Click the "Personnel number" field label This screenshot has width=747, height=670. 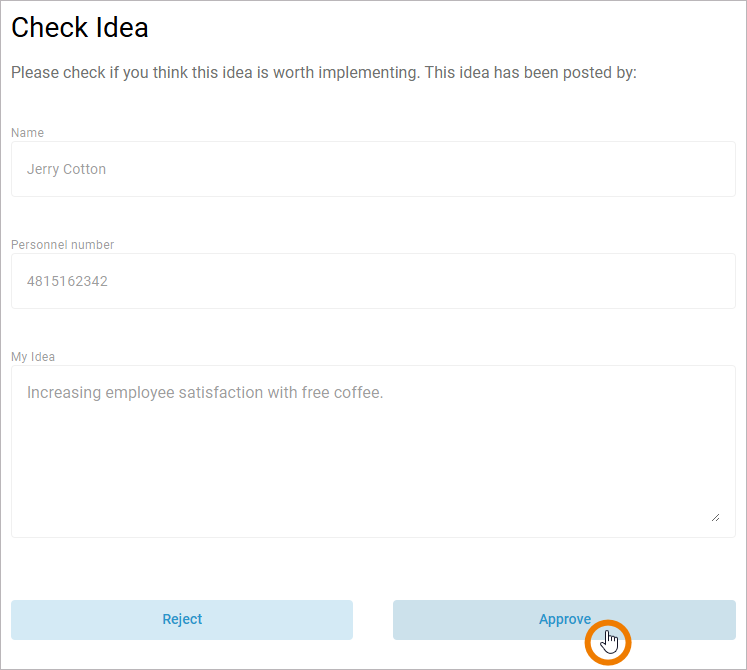(x=62, y=245)
